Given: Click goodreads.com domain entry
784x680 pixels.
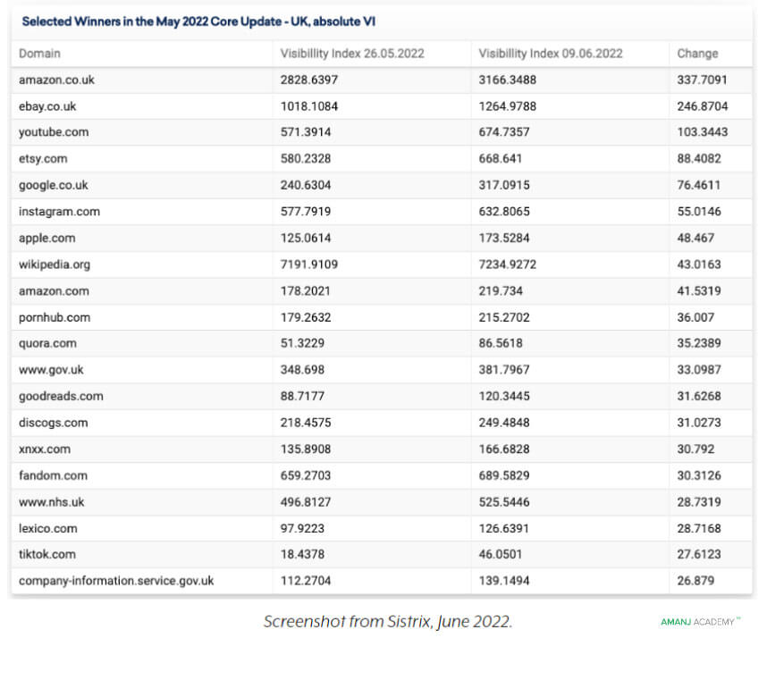Looking at the screenshot, I should pos(61,396).
